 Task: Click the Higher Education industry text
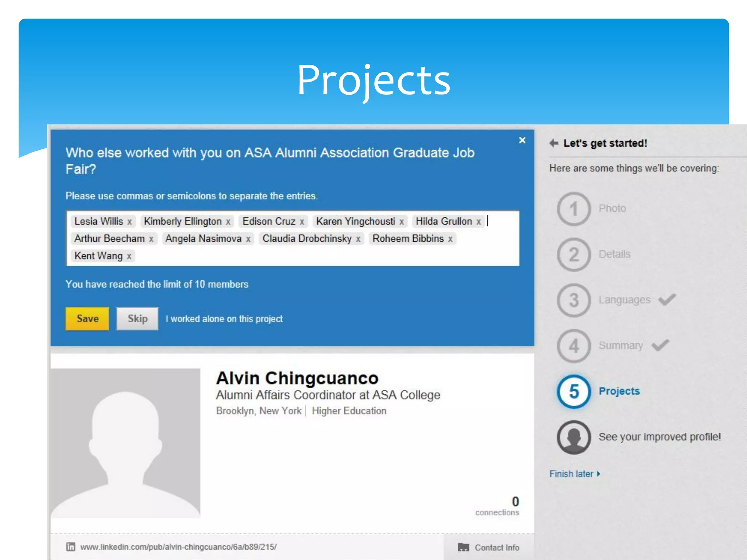pyautogui.click(x=349, y=411)
